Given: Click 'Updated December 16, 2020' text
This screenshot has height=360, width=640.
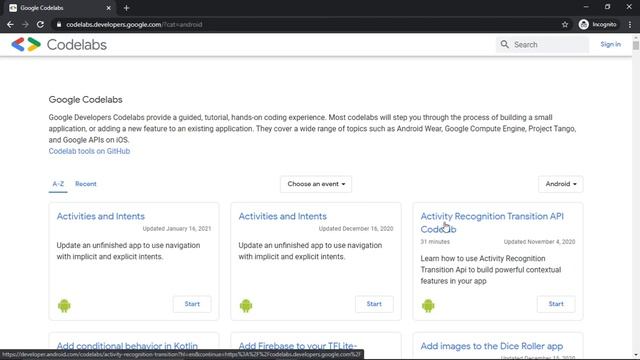Looking at the screenshot, I should (356, 229).
